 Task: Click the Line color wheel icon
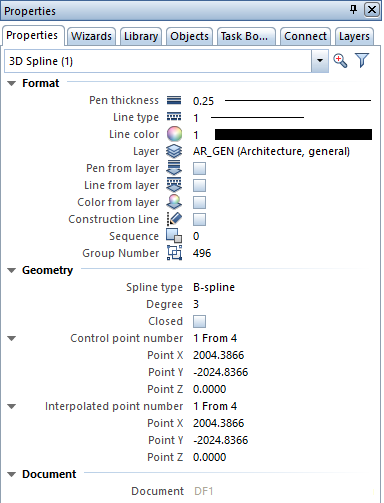(x=174, y=134)
